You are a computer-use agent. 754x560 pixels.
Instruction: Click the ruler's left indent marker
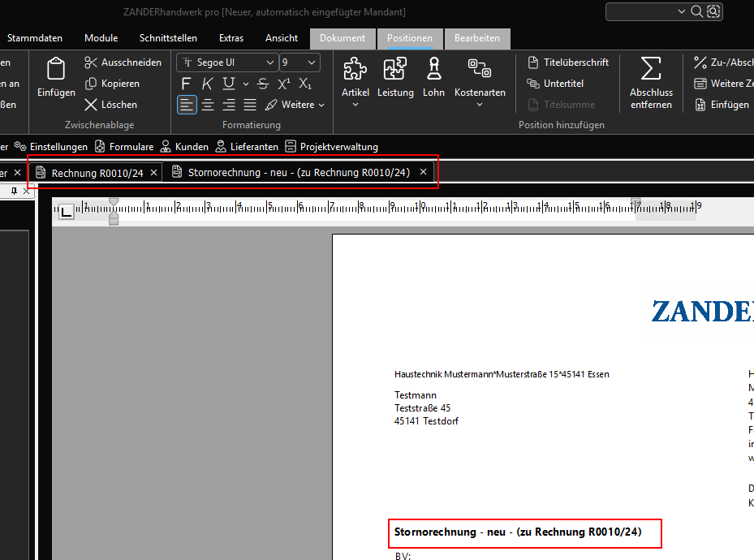[x=114, y=219]
